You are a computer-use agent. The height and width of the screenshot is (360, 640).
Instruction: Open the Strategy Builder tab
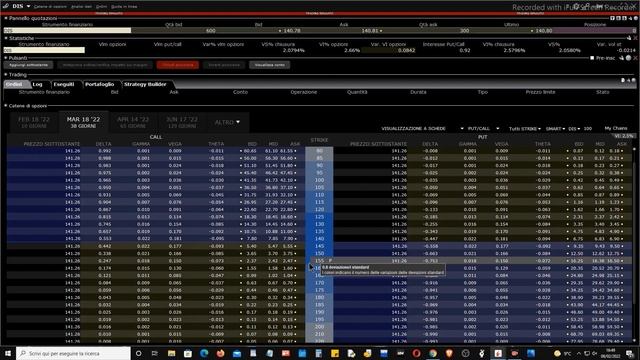pyautogui.click(x=145, y=84)
